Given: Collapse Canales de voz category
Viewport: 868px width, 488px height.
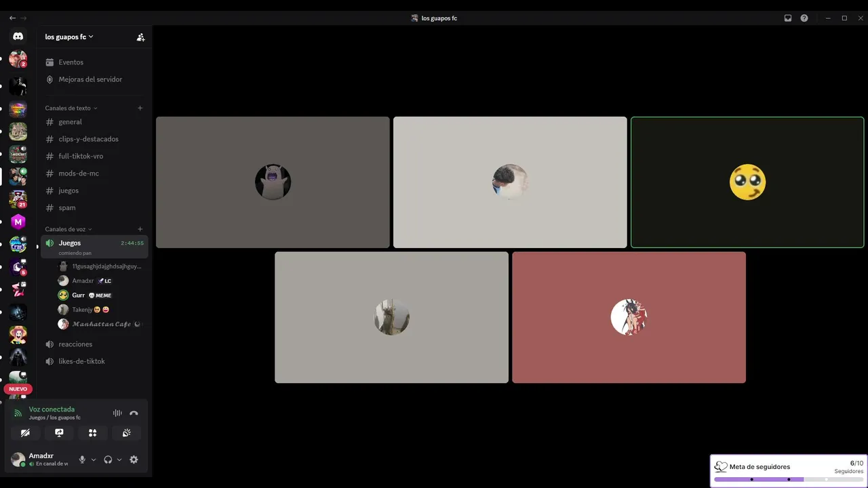Looking at the screenshot, I should (x=68, y=229).
